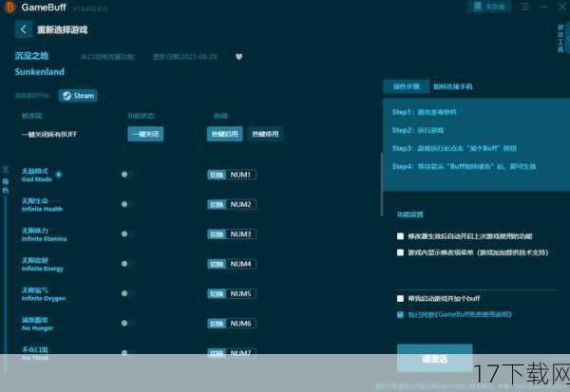Click the heart favorite icon for Sunkenland
570x392 pixels.
click(x=238, y=57)
